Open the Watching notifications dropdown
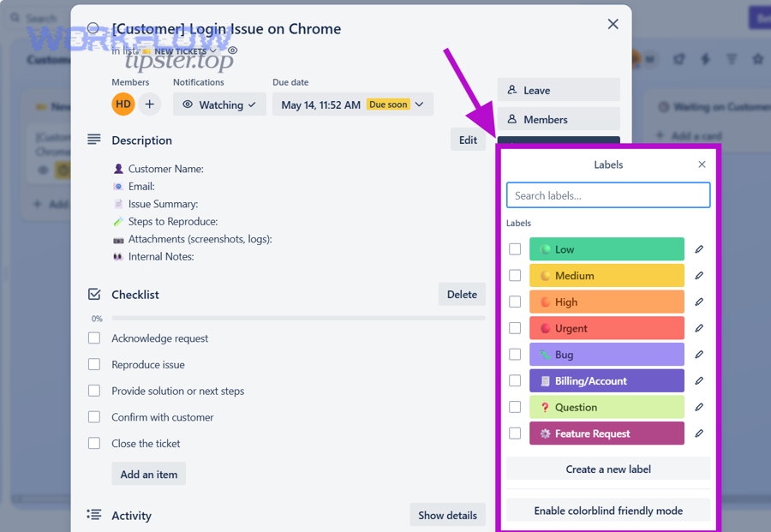771x532 pixels. [219, 105]
